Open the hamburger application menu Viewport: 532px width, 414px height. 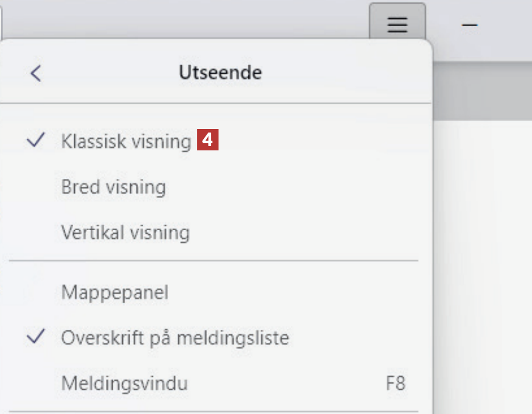point(397,24)
